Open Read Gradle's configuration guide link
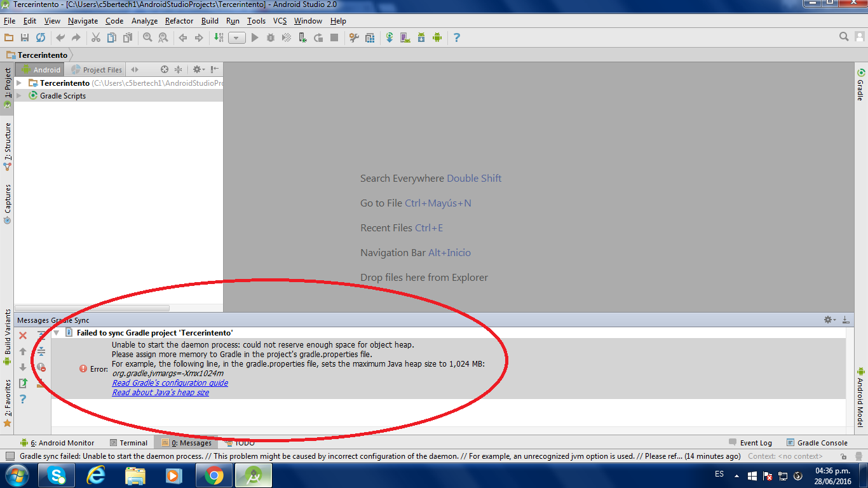 (170, 383)
